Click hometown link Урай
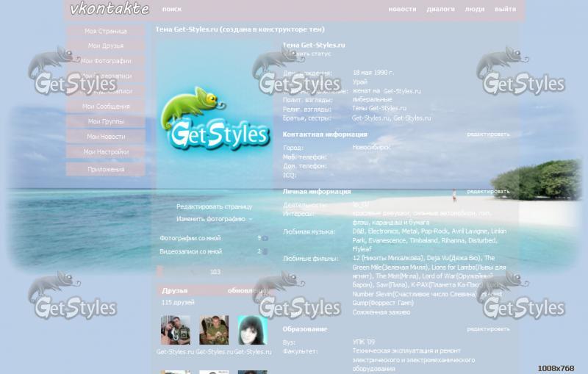 (359, 82)
